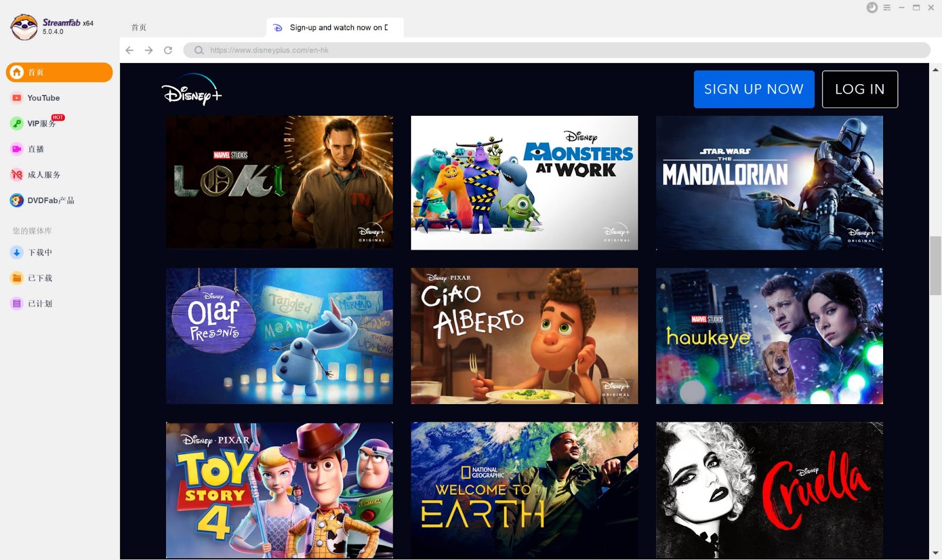Viewport: 942px width, 560px height.
Task: Click the page vertical scrollbar thumb
Action: tap(936, 266)
